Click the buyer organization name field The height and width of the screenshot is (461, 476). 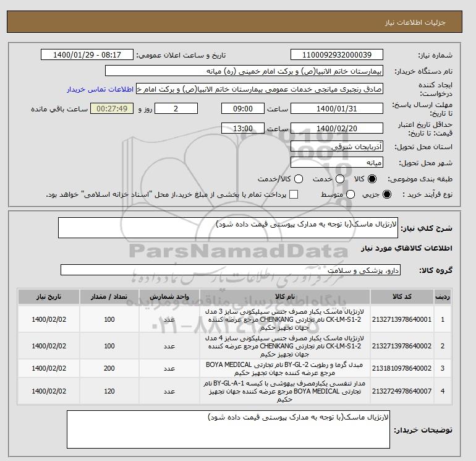pos(244,71)
